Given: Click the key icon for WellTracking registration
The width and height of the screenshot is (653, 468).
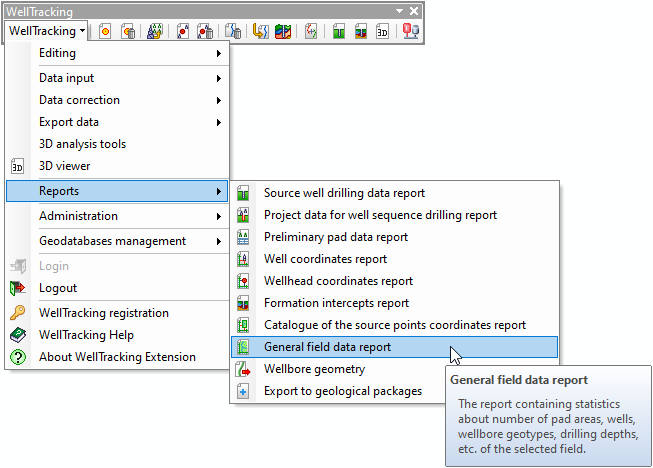Looking at the screenshot, I should (x=17, y=313).
